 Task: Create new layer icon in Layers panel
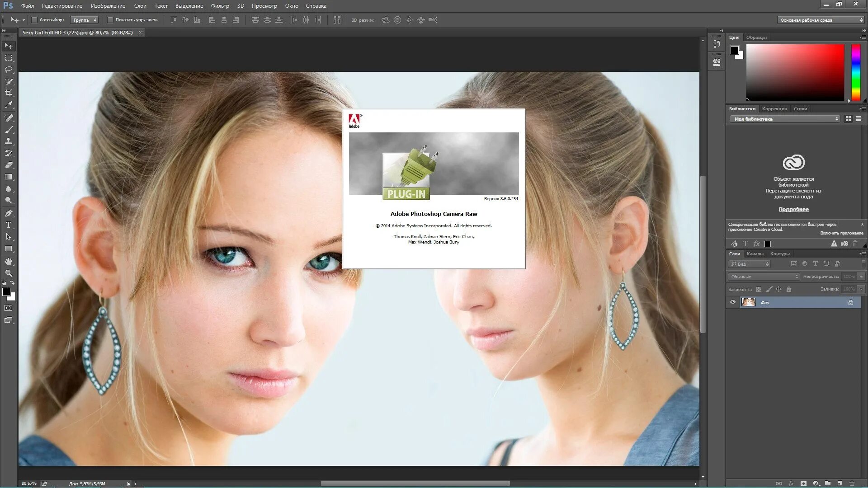pyautogui.click(x=840, y=483)
